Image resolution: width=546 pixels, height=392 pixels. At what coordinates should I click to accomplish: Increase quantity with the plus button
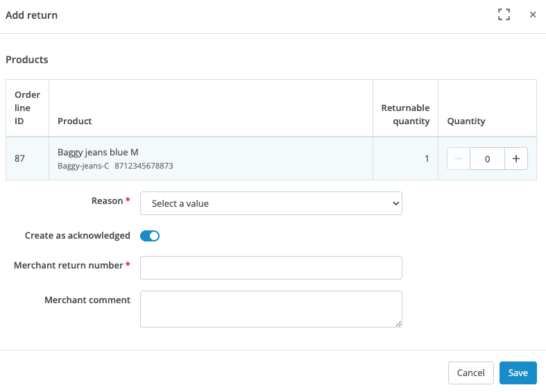coord(516,159)
